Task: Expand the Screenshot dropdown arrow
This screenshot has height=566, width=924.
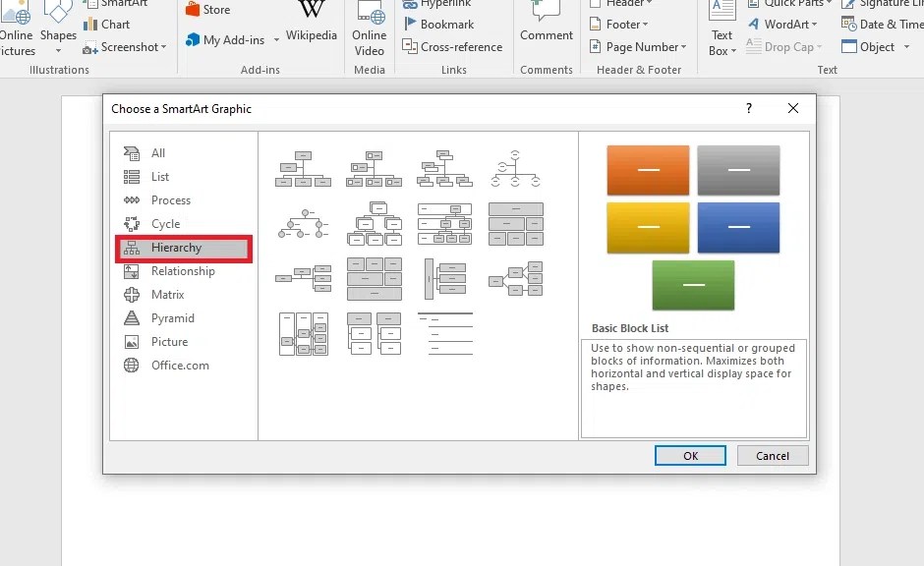Action: coord(164,47)
